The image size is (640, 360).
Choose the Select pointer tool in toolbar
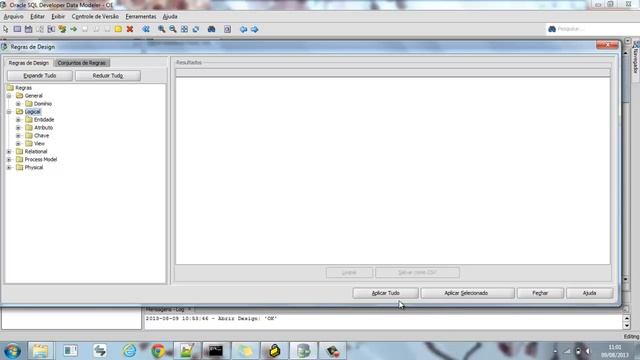pos(5,29)
